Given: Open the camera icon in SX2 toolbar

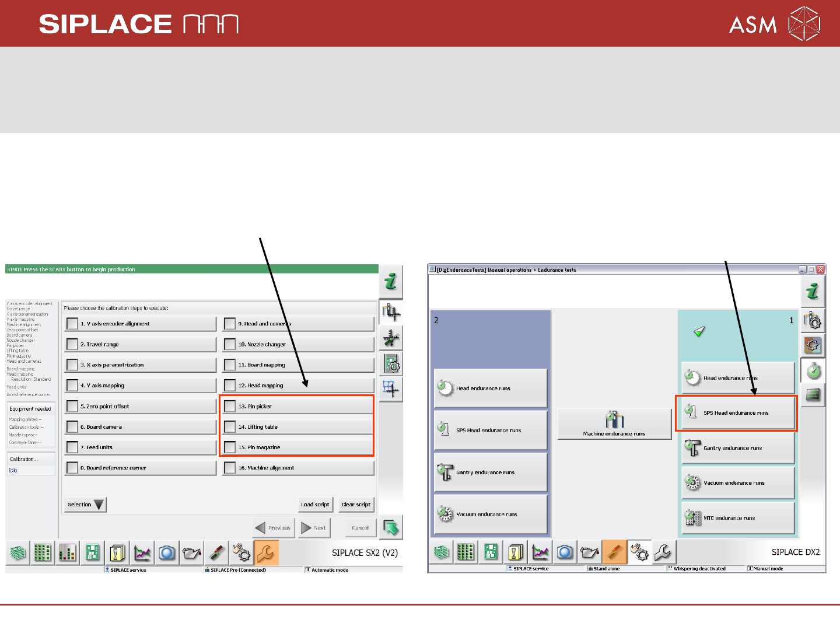Looking at the screenshot, I should click(167, 552).
